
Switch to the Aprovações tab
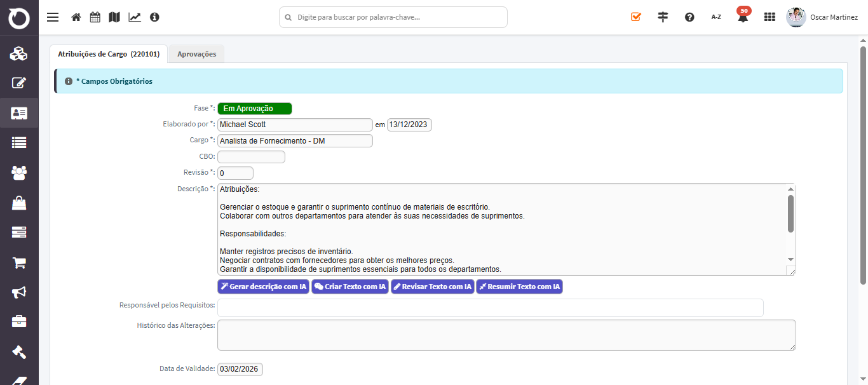click(197, 54)
